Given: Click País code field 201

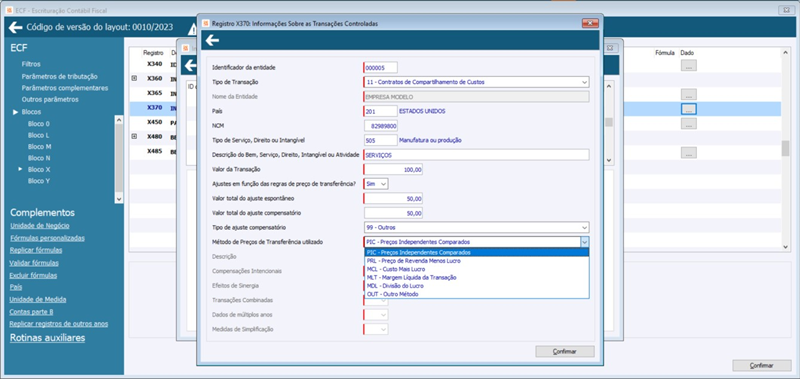Looking at the screenshot, I should click(381, 111).
